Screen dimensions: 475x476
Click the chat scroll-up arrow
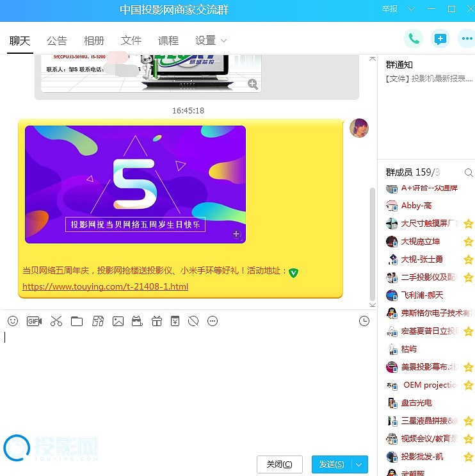[373, 58]
